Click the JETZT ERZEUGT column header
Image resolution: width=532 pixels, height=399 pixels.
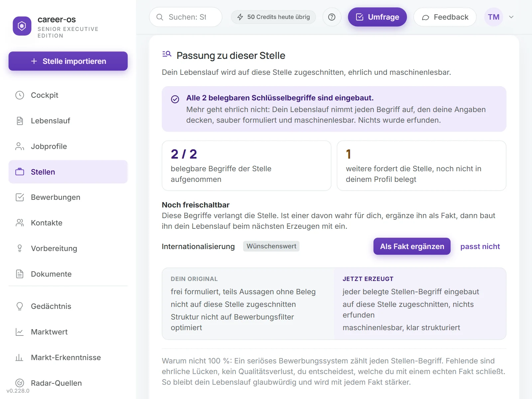tap(368, 279)
